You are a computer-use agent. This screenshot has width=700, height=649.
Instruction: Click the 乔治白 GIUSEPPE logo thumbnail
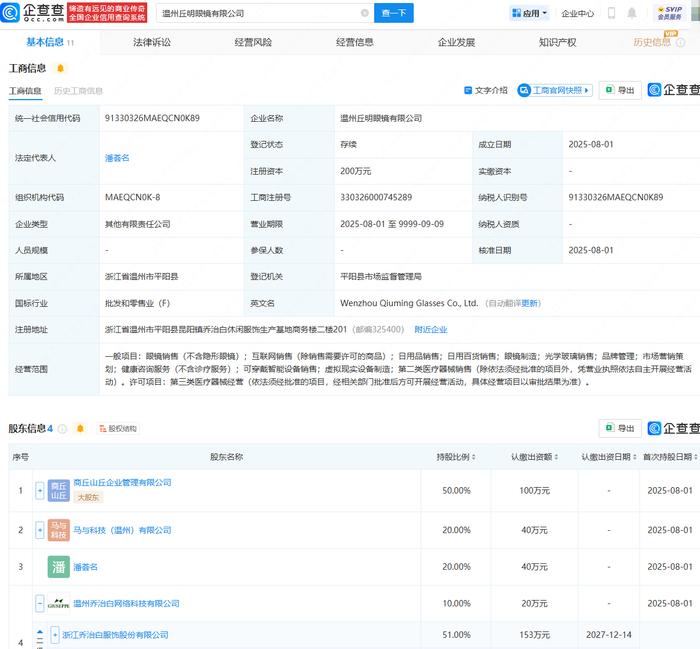click(58, 603)
